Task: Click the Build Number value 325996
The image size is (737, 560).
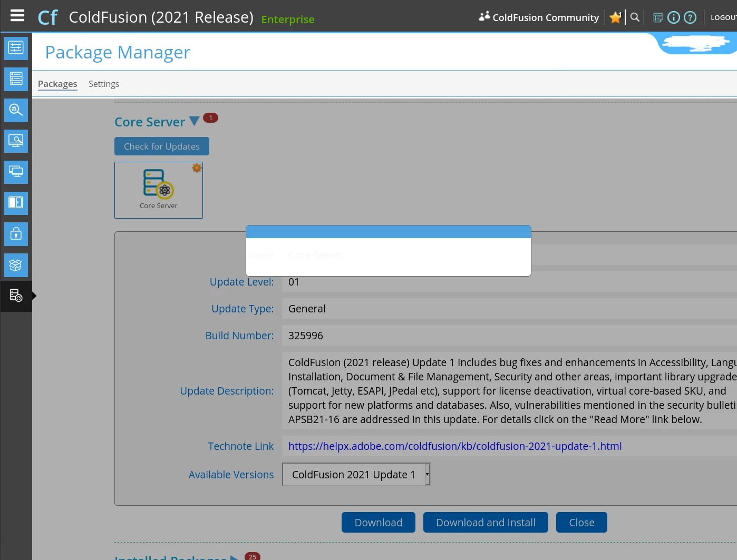Action: click(306, 336)
